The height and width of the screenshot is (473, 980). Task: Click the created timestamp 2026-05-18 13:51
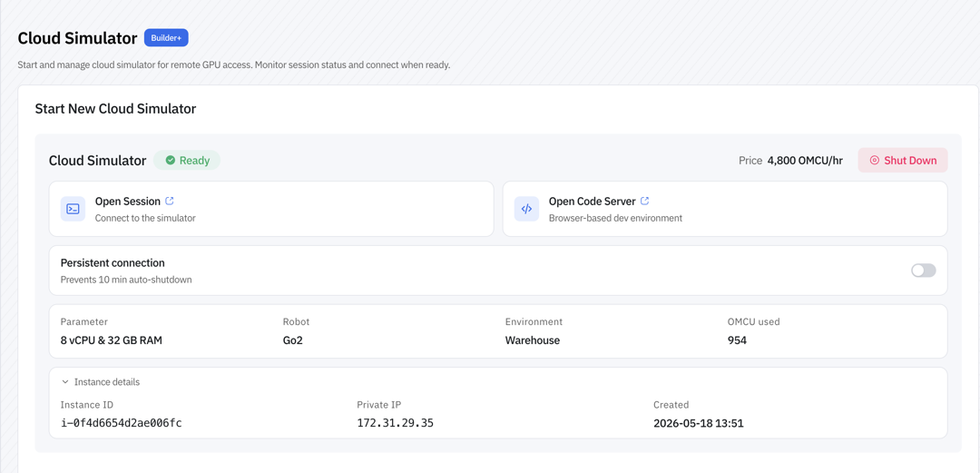[x=698, y=423]
